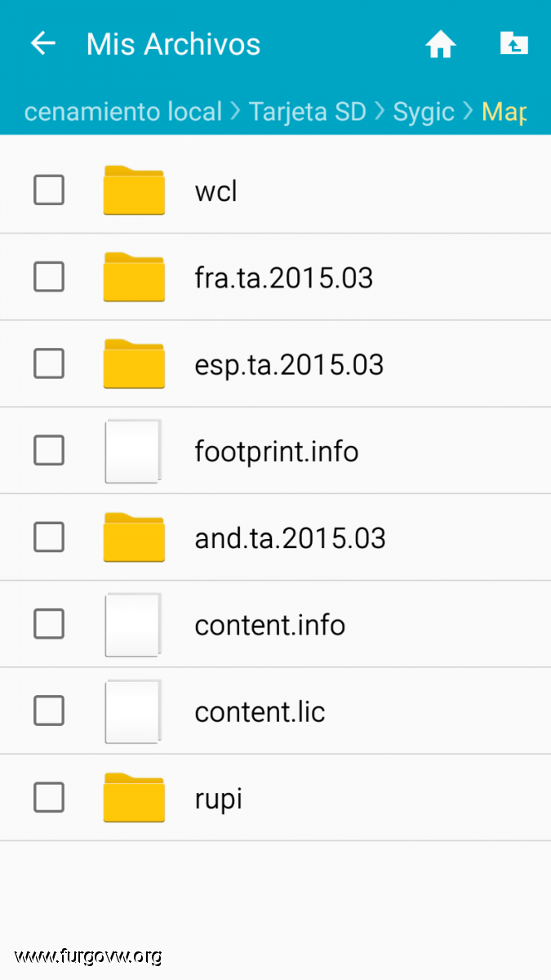Open the rupi folder icon
Image resolution: width=551 pixels, height=980 pixels.
[134, 797]
